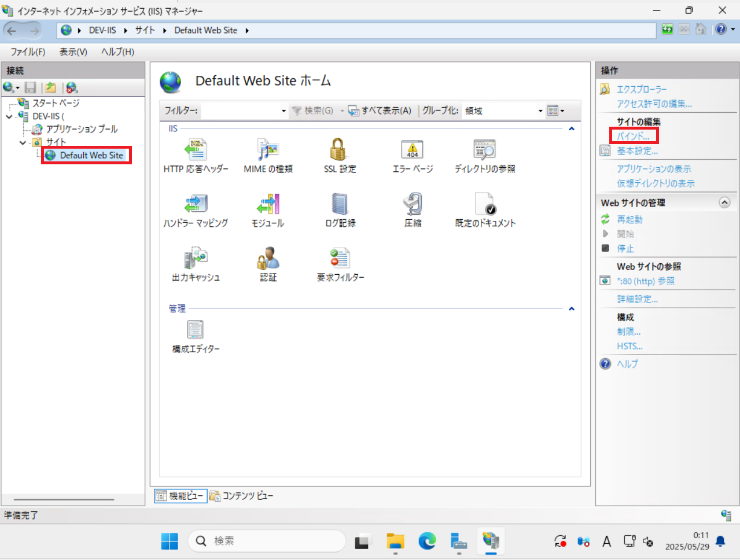Viewport: 740px width, 560px height.
Task: Click the *:80 (http) 参照 link
Action: pyautogui.click(x=646, y=281)
